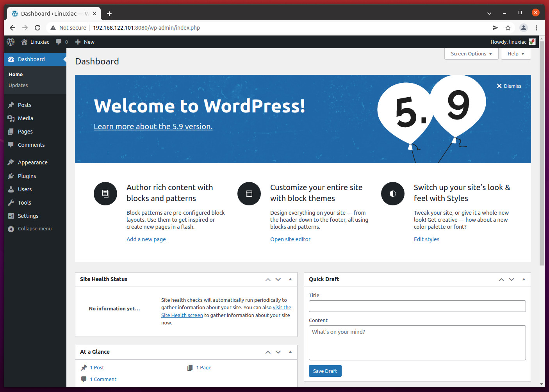Click the Media icon in sidebar
The width and height of the screenshot is (549, 392).
coord(11,118)
